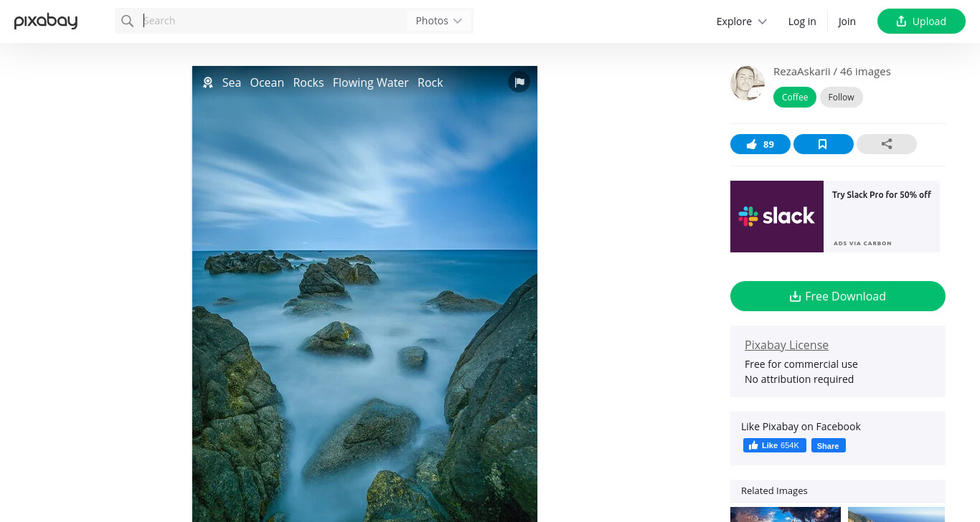980x522 pixels.
Task: Open the Photos type dropdown
Action: [438, 21]
